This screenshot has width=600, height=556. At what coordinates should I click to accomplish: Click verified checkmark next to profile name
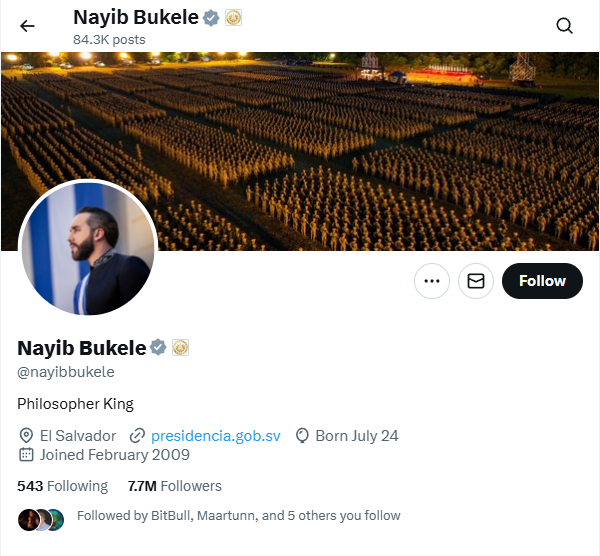pyautogui.click(x=158, y=347)
